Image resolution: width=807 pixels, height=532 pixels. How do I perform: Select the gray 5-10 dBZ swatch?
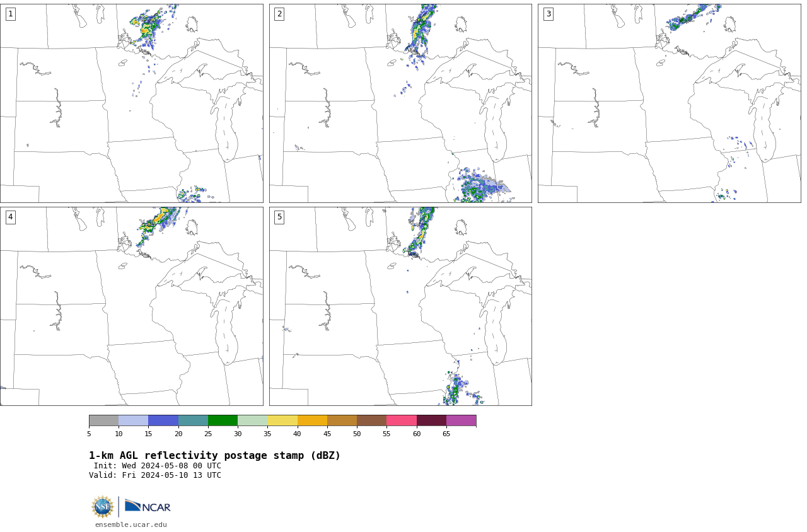click(103, 420)
